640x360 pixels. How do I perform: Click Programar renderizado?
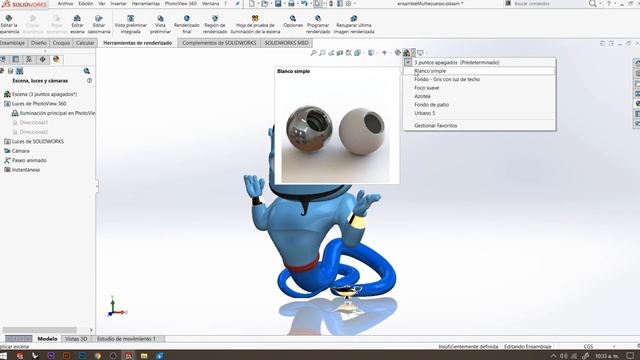pyautogui.click(x=318, y=24)
